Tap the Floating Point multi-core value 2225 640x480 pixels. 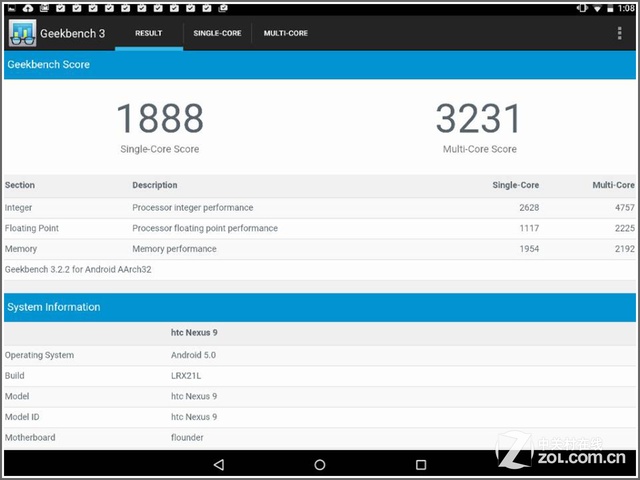[625, 228]
